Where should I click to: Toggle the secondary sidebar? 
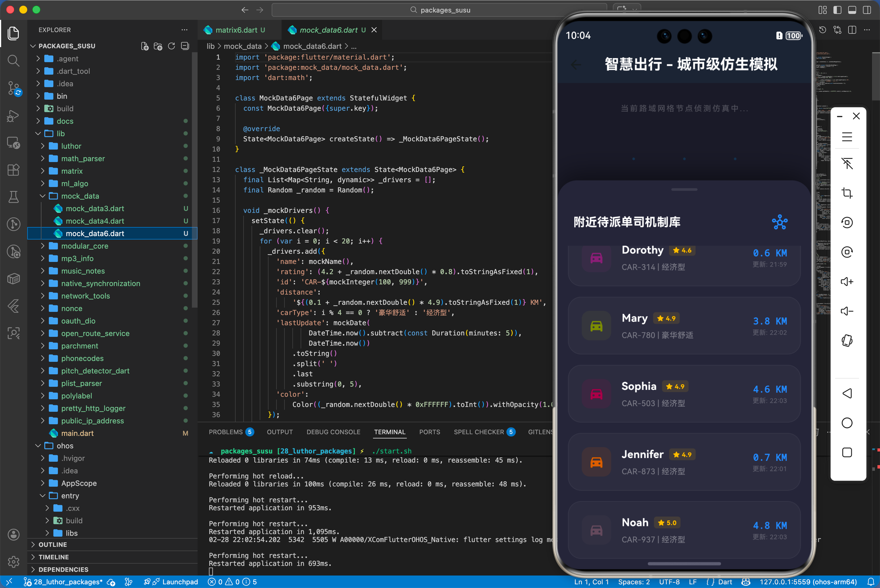867,10
